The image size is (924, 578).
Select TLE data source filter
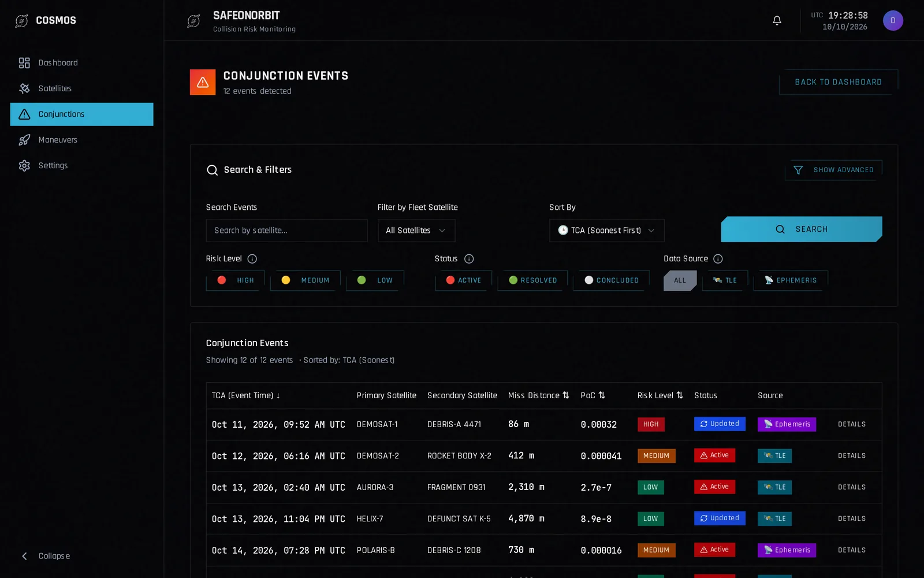tap(725, 280)
